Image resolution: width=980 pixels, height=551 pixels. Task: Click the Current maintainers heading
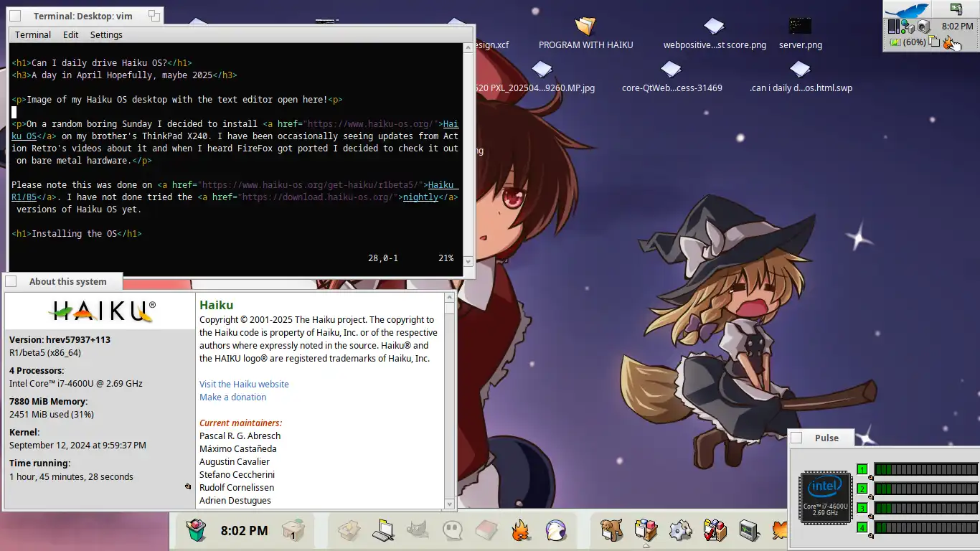[240, 423]
